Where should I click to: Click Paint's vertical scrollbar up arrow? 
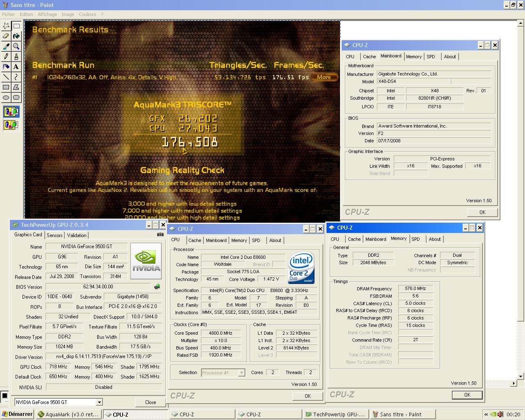(521, 24)
